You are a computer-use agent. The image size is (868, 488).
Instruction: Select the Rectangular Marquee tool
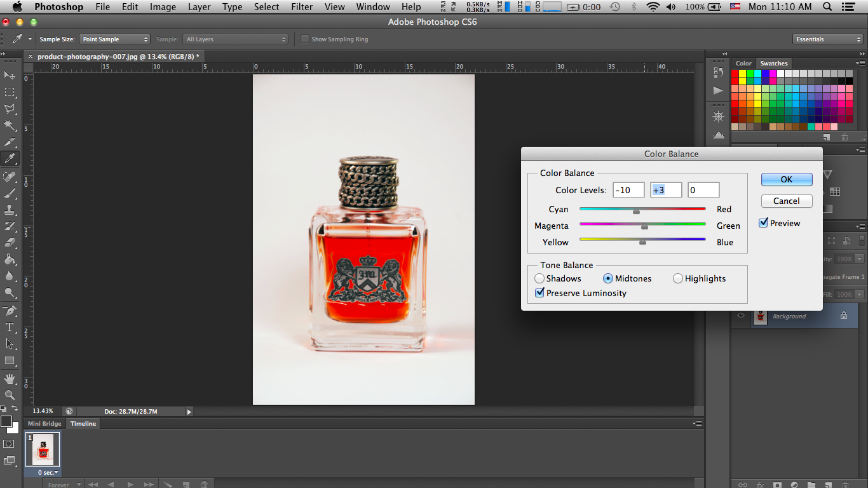(x=10, y=92)
